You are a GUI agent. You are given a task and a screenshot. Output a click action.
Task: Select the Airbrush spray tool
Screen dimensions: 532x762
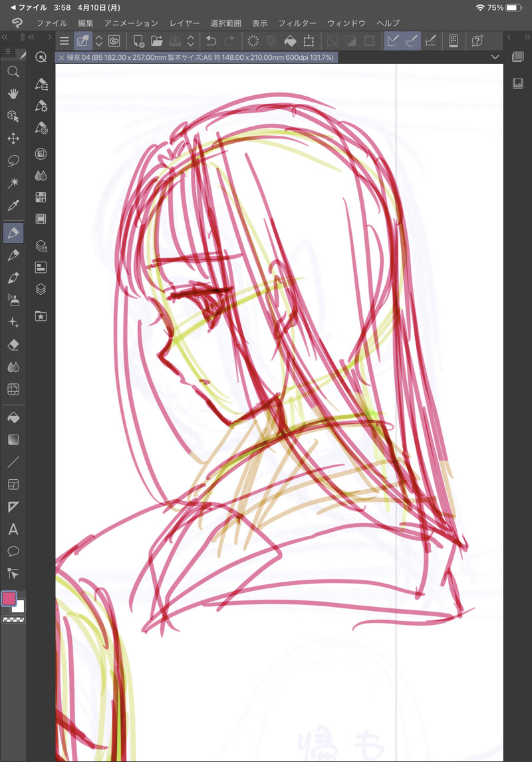[x=13, y=300]
